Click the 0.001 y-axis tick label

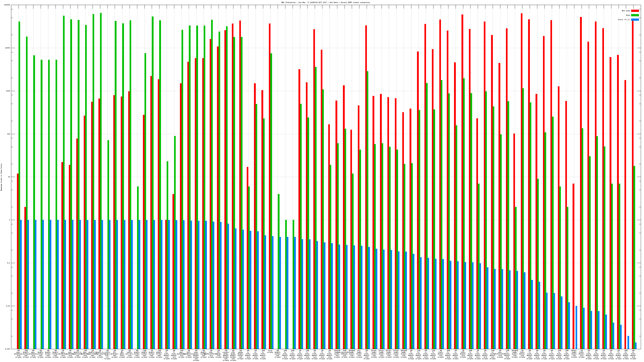click(8, 349)
